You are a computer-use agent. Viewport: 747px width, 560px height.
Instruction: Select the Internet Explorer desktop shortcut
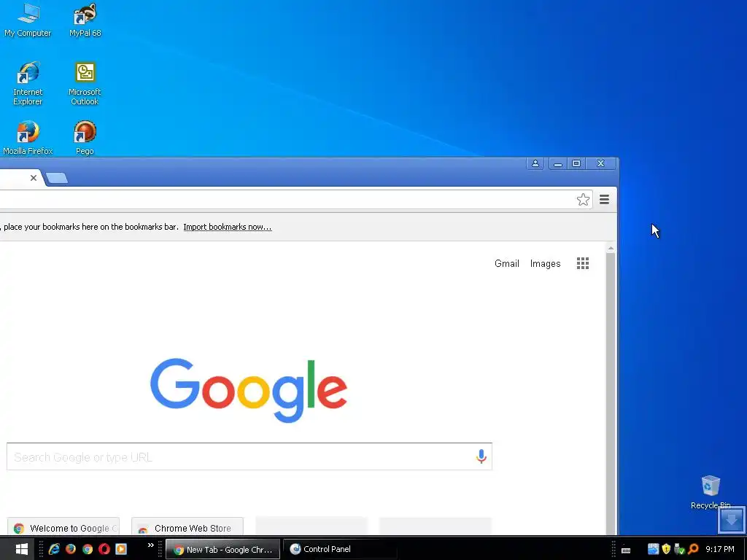click(28, 84)
